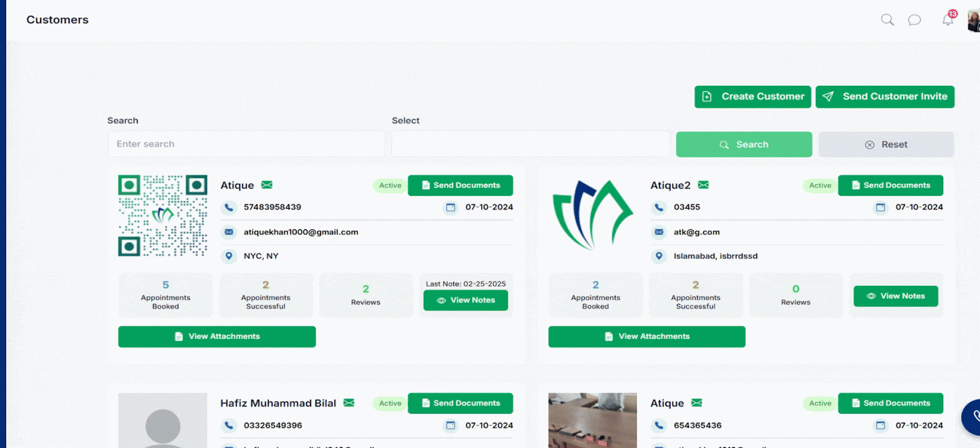The image size is (980, 448).
Task: Click the location pin beside NYC, NY
Action: tap(228, 256)
